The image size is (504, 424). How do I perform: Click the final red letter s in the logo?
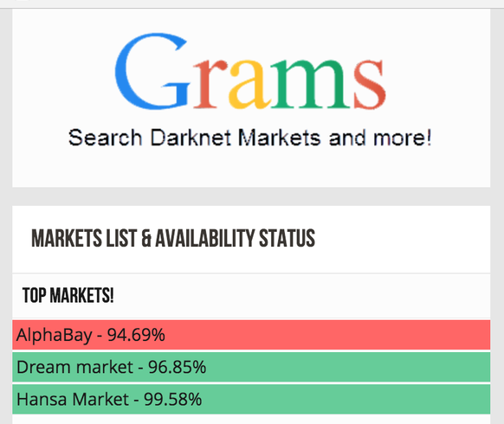coord(370,84)
